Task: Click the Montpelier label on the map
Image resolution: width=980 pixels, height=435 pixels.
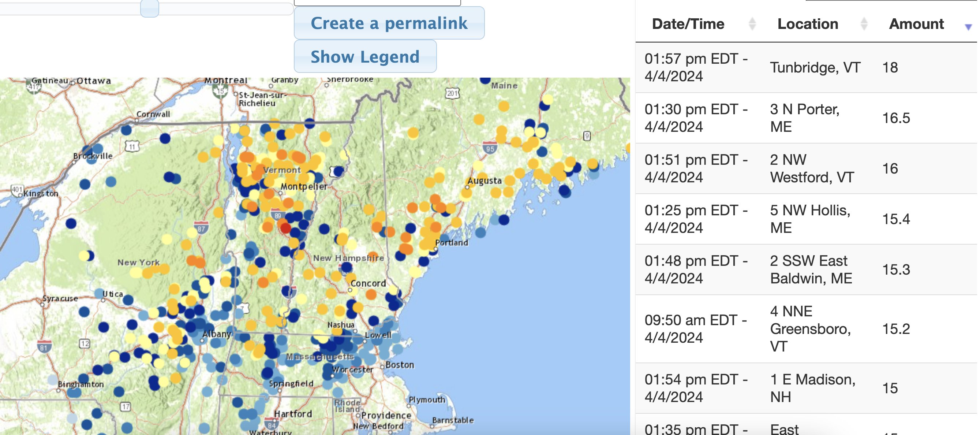Action: [x=304, y=186]
